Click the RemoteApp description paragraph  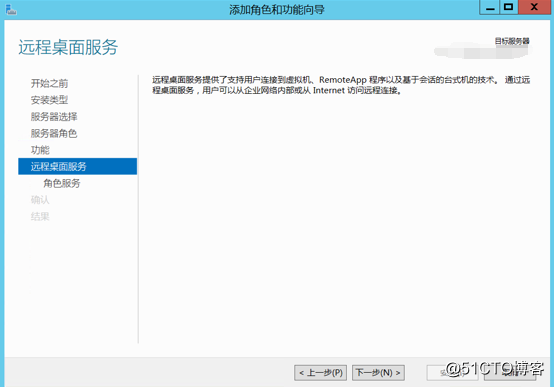(x=341, y=85)
